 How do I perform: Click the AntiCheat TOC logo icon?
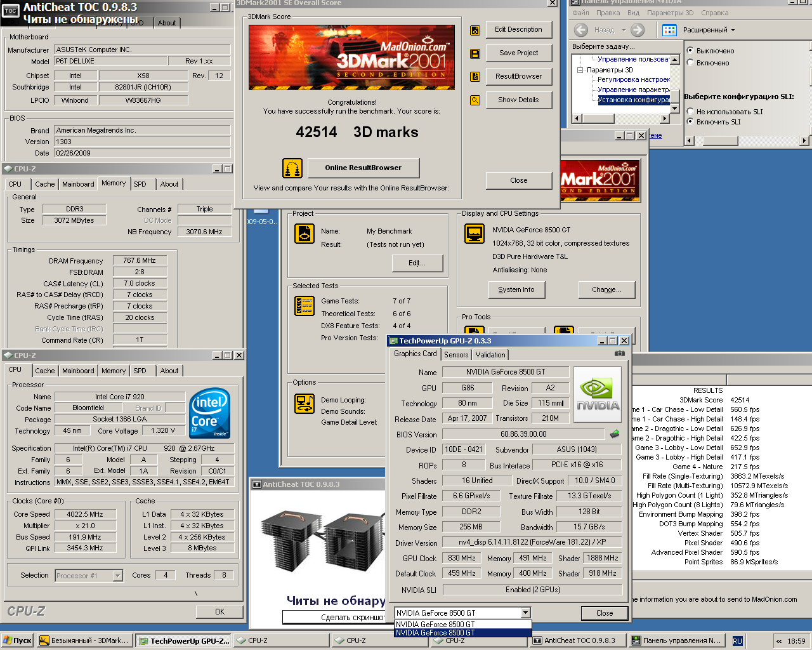pos(11,11)
